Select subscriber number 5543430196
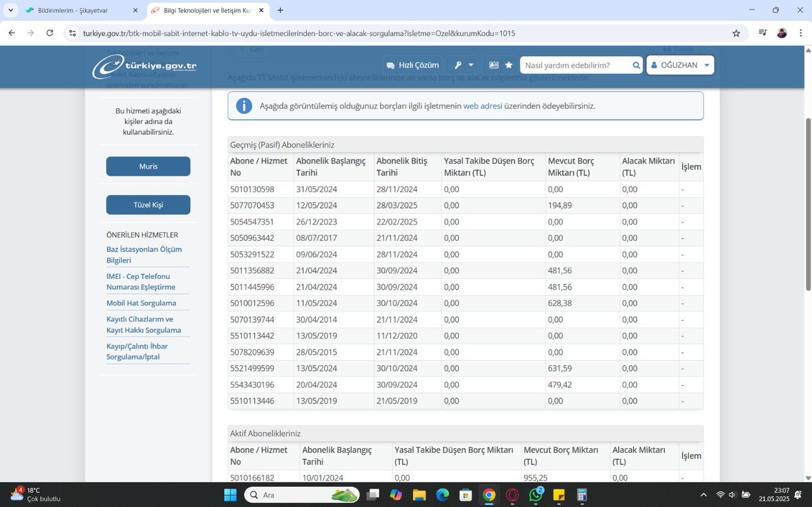This screenshot has width=812, height=507. click(252, 384)
